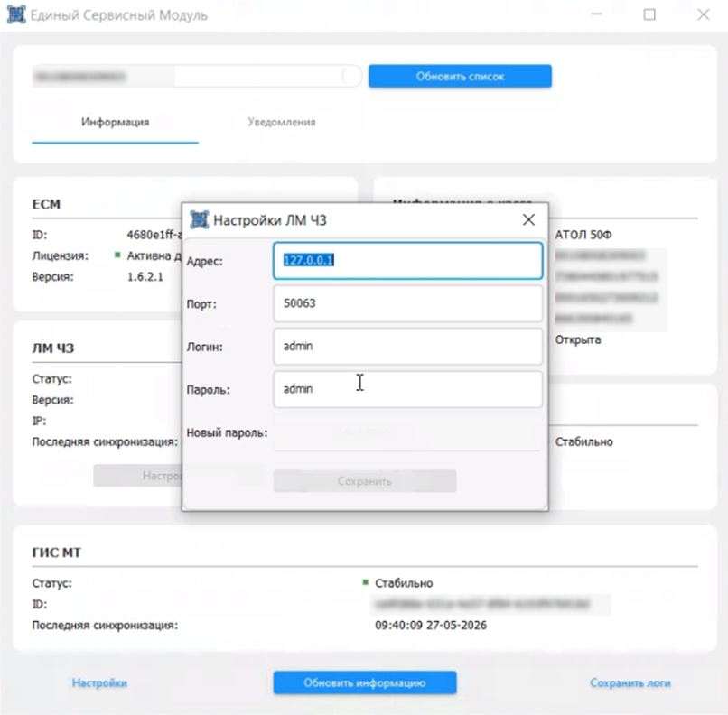Click the app logo icon in the main title bar

16,14
